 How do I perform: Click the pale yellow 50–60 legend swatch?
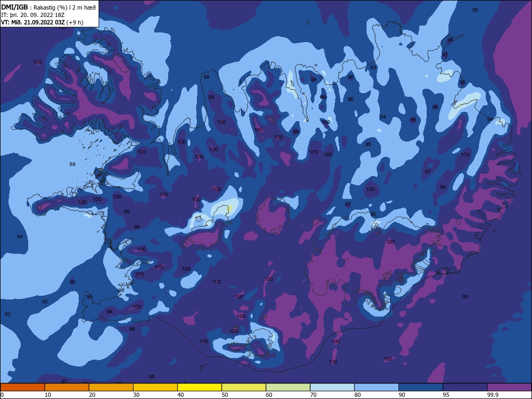click(244, 387)
